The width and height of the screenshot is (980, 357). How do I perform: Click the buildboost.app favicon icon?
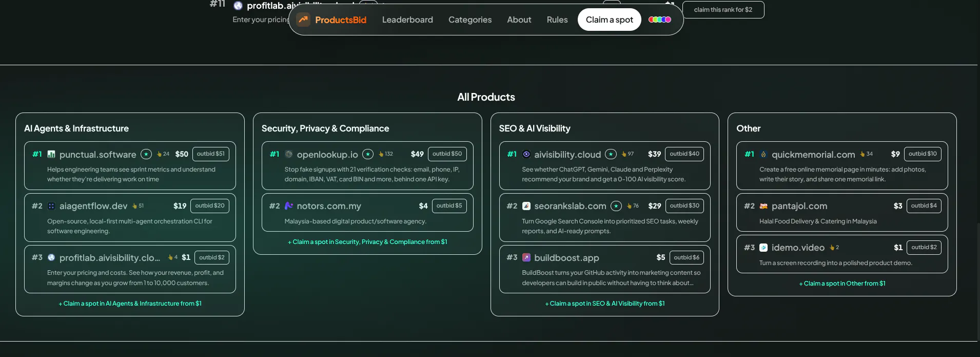(526, 257)
